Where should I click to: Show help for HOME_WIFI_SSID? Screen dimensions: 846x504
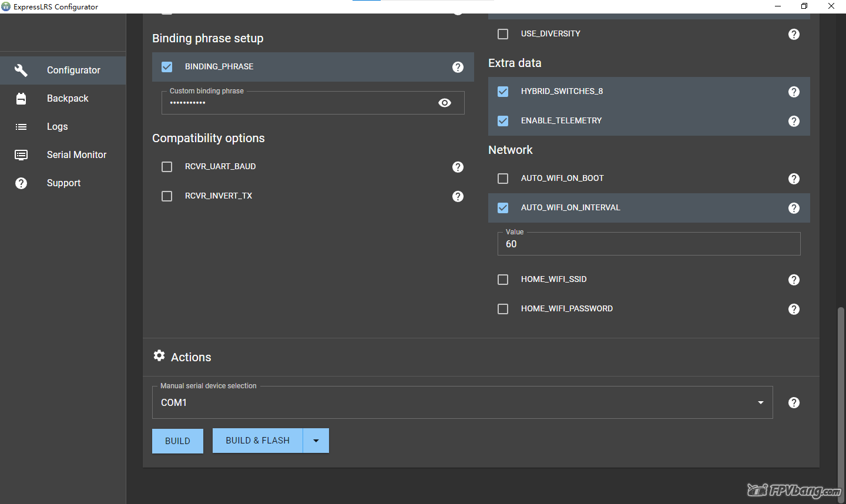tap(794, 280)
